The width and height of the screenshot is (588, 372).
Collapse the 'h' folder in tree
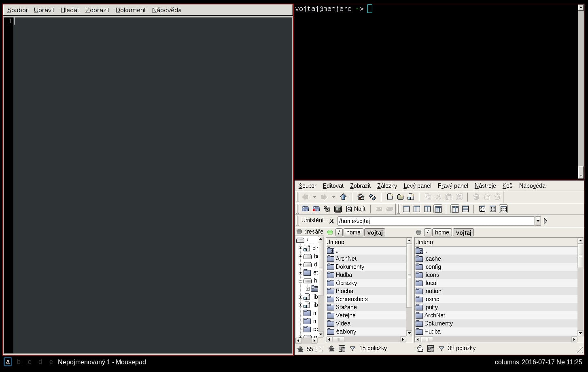300,281
